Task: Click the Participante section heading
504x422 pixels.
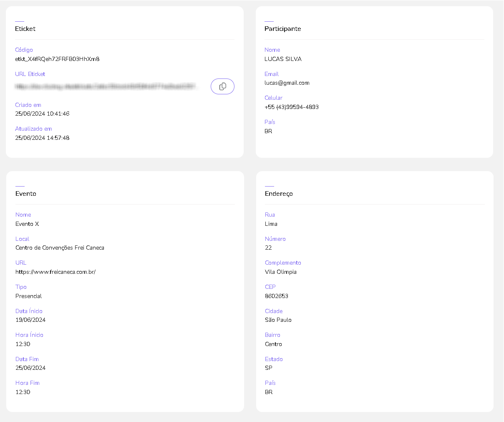Action: click(282, 29)
